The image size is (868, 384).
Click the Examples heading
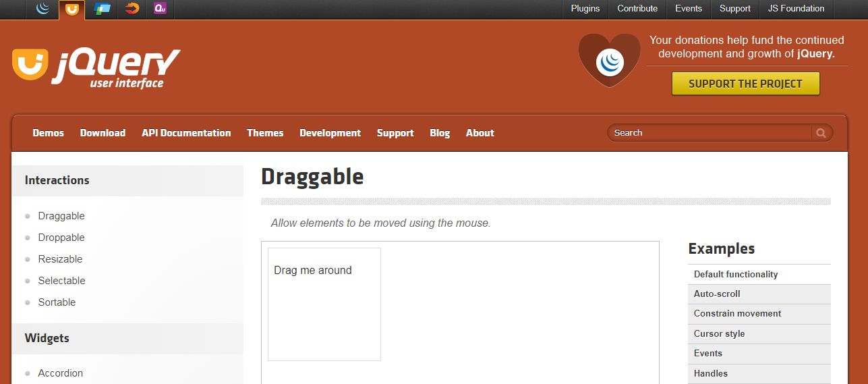click(722, 249)
